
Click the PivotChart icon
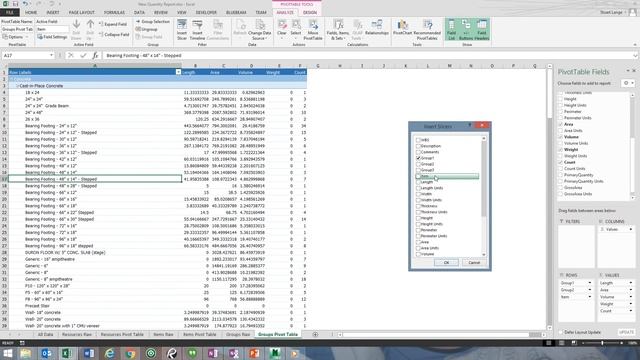click(x=402, y=27)
